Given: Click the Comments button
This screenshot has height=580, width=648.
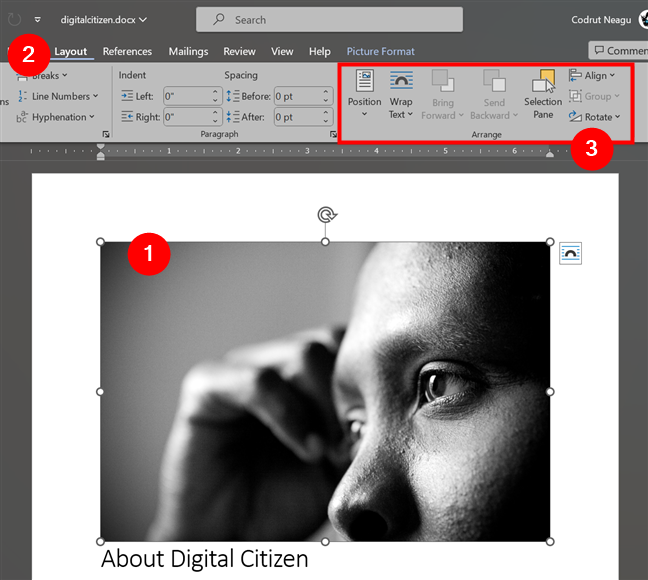Looking at the screenshot, I should 619,50.
